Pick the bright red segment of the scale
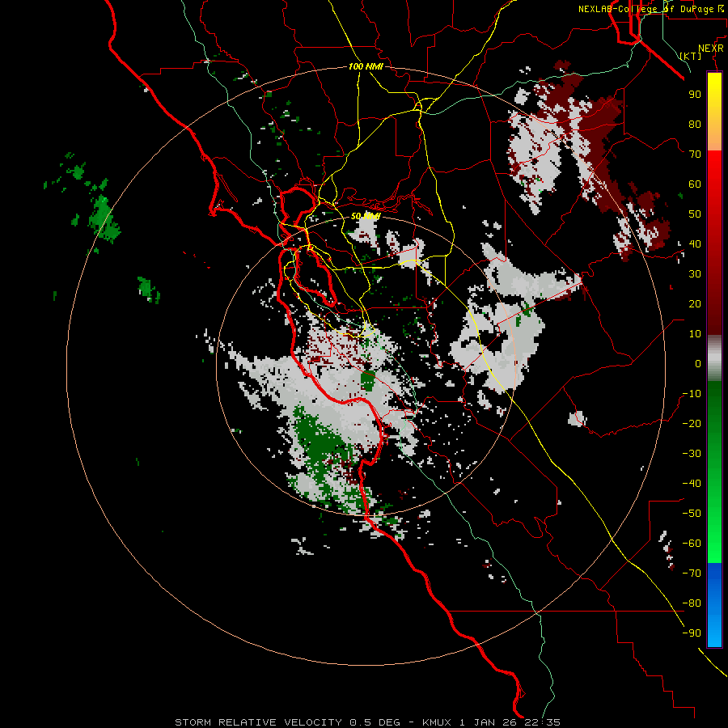 (x=714, y=186)
